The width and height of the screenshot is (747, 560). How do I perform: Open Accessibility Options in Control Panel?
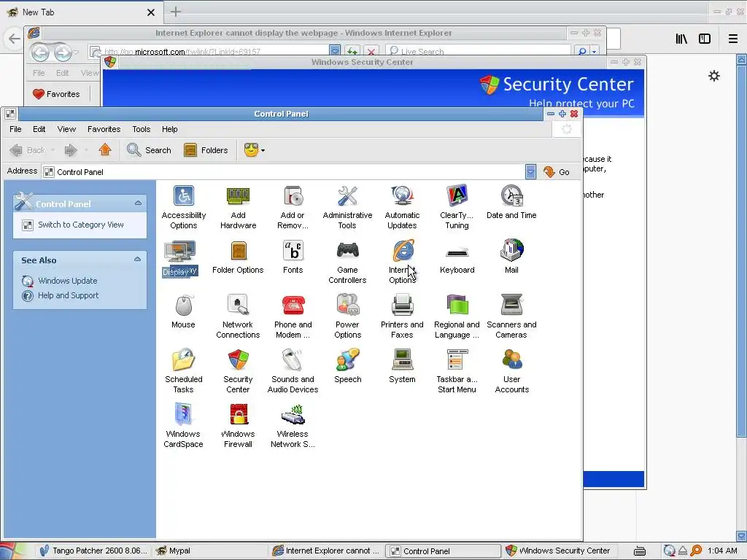pyautogui.click(x=183, y=207)
